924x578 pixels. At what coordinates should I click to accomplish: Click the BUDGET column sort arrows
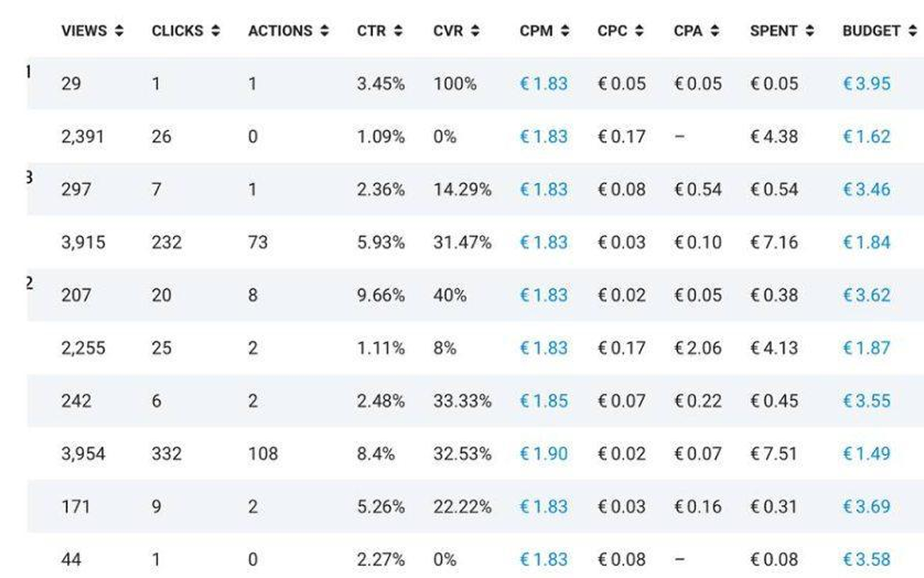[910, 31]
